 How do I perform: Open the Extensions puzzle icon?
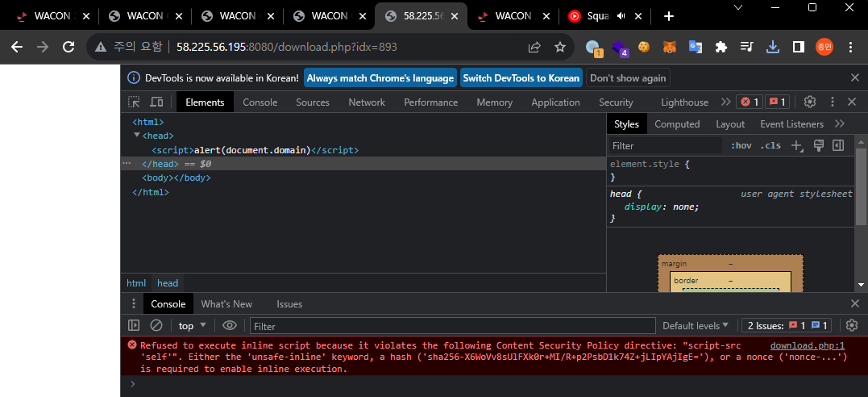721,47
